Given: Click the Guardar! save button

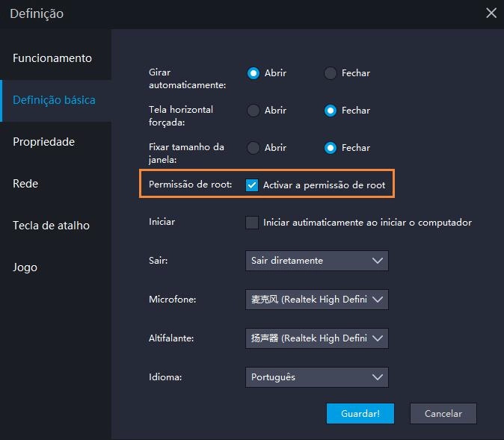Looking at the screenshot, I should pos(360,413).
